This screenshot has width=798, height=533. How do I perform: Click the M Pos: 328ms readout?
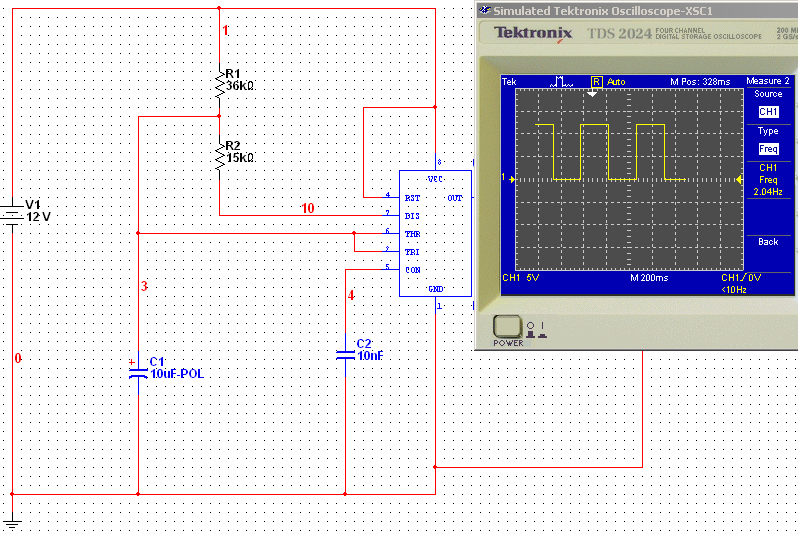[x=700, y=81]
